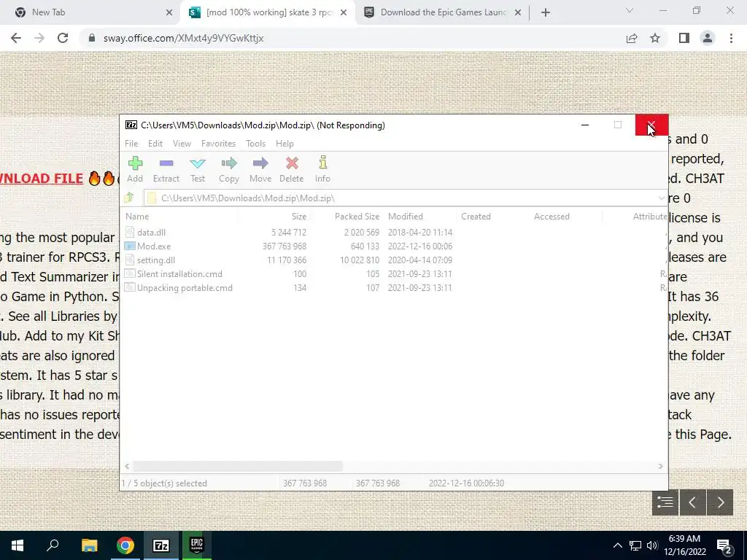Open File Explorer from taskbar
747x560 pixels.
(x=89, y=545)
